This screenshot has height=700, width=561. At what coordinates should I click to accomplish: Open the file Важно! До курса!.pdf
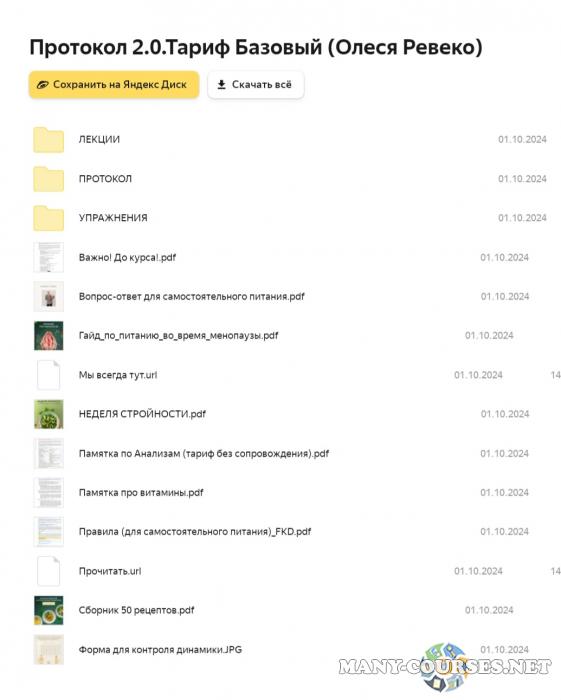[x=127, y=258]
